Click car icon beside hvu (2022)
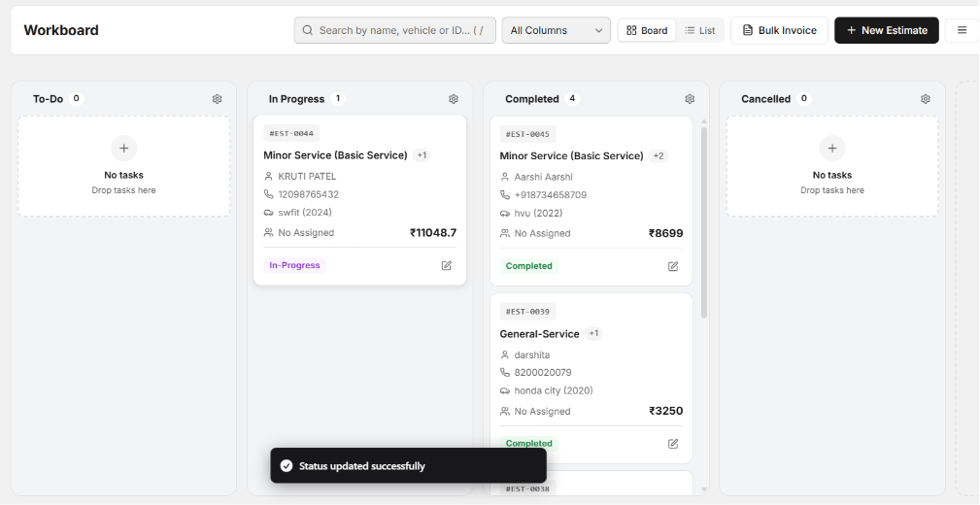This screenshot has width=980, height=505. coord(505,213)
